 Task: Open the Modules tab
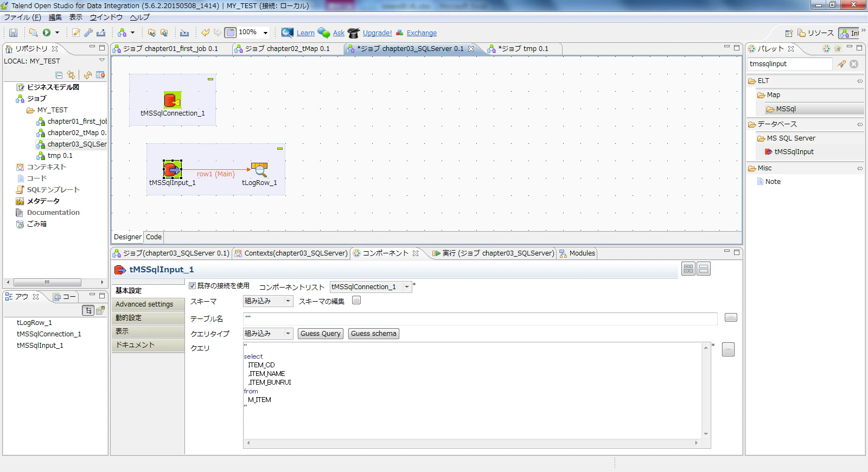tap(577, 253)
